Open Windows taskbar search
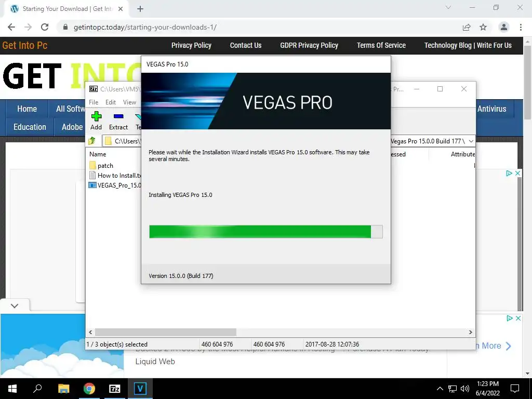 tap(37, 389)
